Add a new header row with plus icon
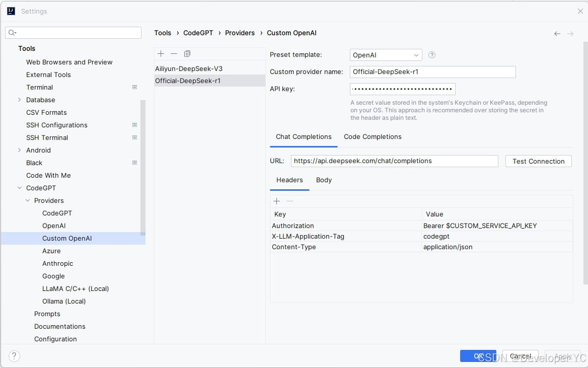Image resolution: width=588 pixels, height=368 pixels. point(276,201)
